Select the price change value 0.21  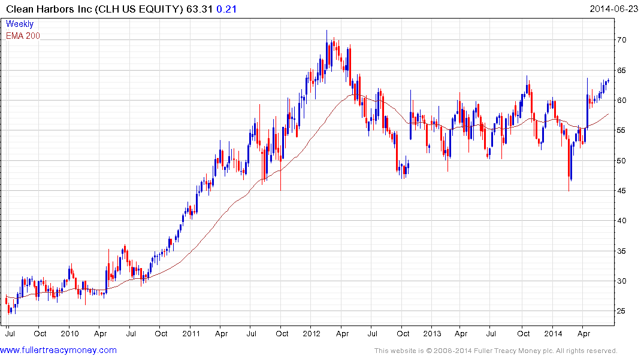coord(226,9)
